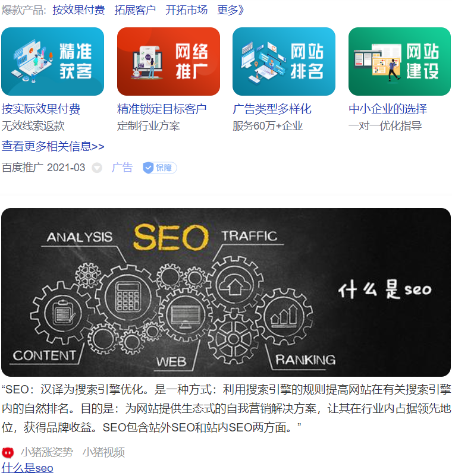Click the 精准锁定目标客户 title link

[162, 109]
